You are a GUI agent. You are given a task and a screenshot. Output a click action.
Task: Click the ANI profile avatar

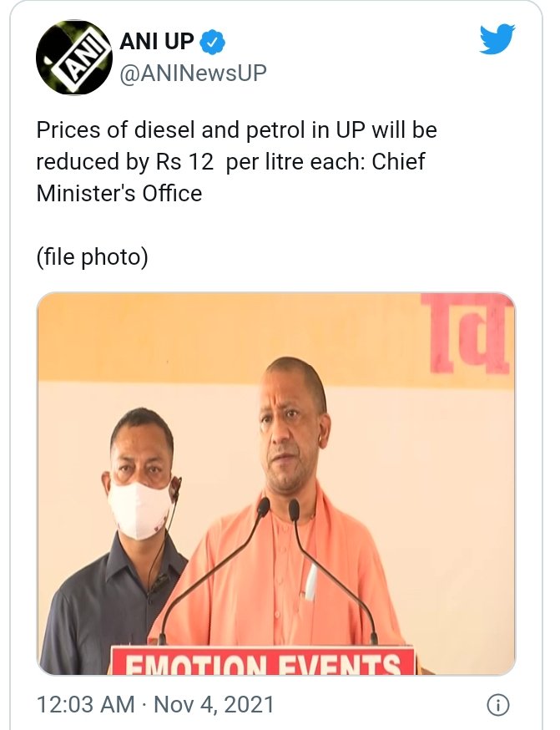[x=73, y=58]
